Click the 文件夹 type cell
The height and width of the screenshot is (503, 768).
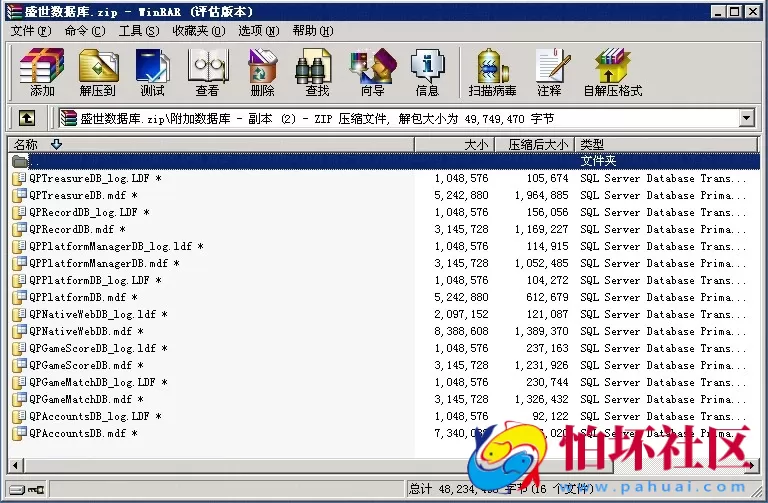[x=598, y=161]
